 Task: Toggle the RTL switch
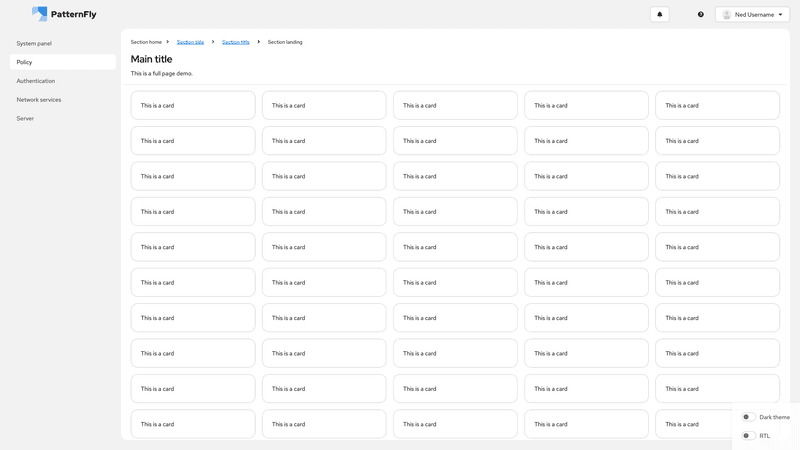748,436
